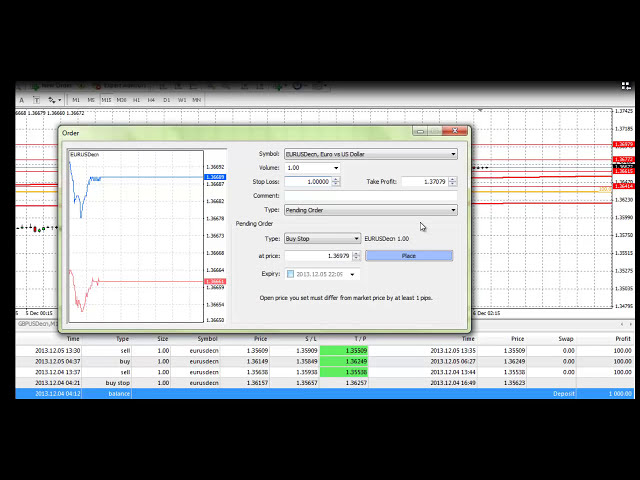Image resolution: width=640 pixels, height=480 pixels.
Task: Click the Place button
Action: (409, 256)
